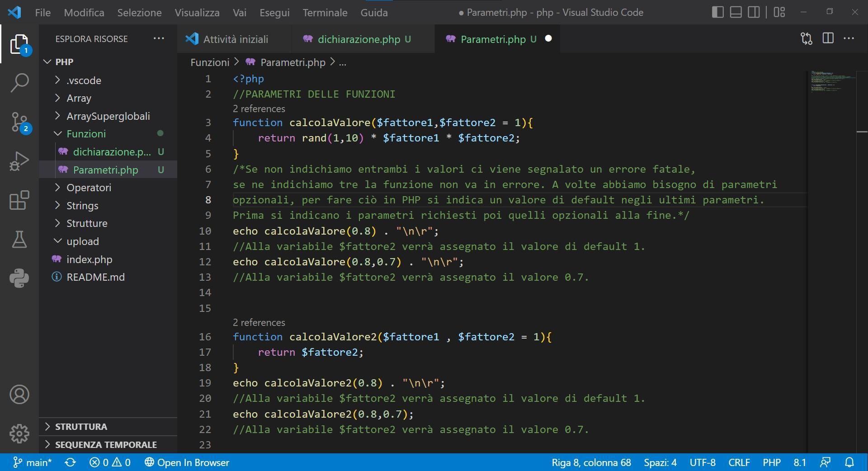
Task: Open the Python view icon
Action: [19, 278]
